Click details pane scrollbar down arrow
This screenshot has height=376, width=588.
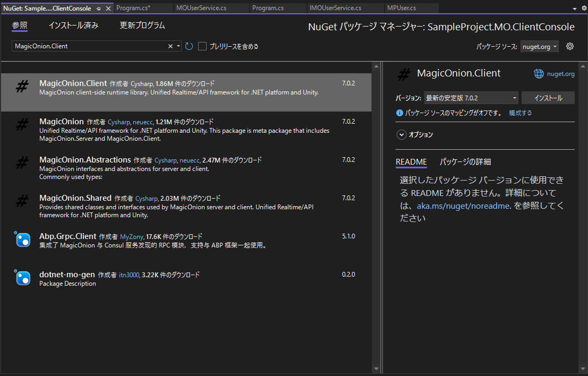pos(583,369)
